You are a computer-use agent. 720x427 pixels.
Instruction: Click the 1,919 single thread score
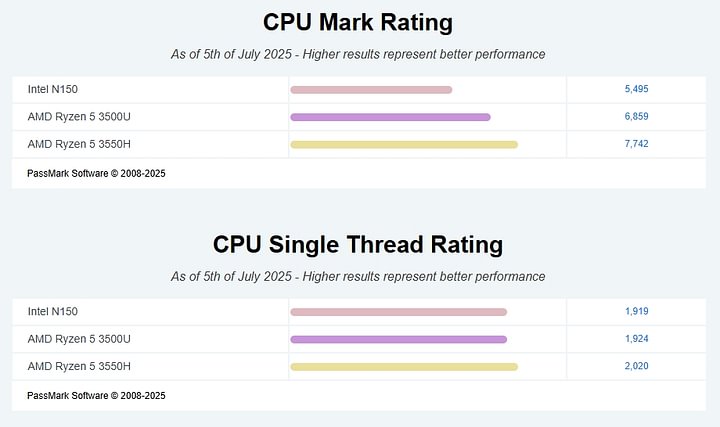pos(636,311)
